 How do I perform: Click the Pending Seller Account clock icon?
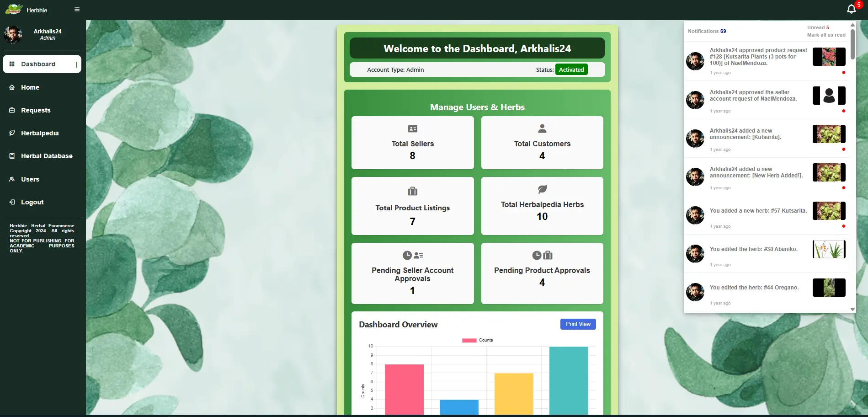click(x=407, y=255)
